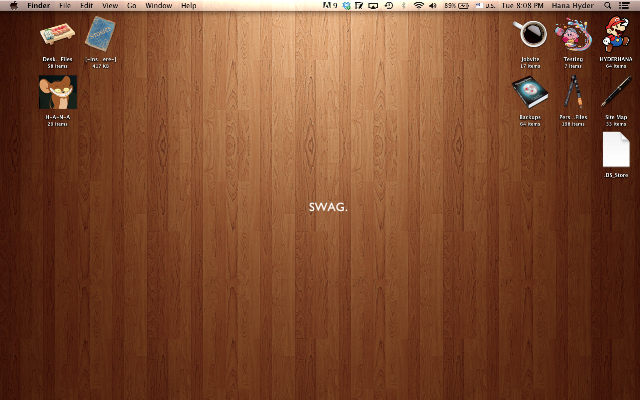Click the battery percentage indicator

456,5
